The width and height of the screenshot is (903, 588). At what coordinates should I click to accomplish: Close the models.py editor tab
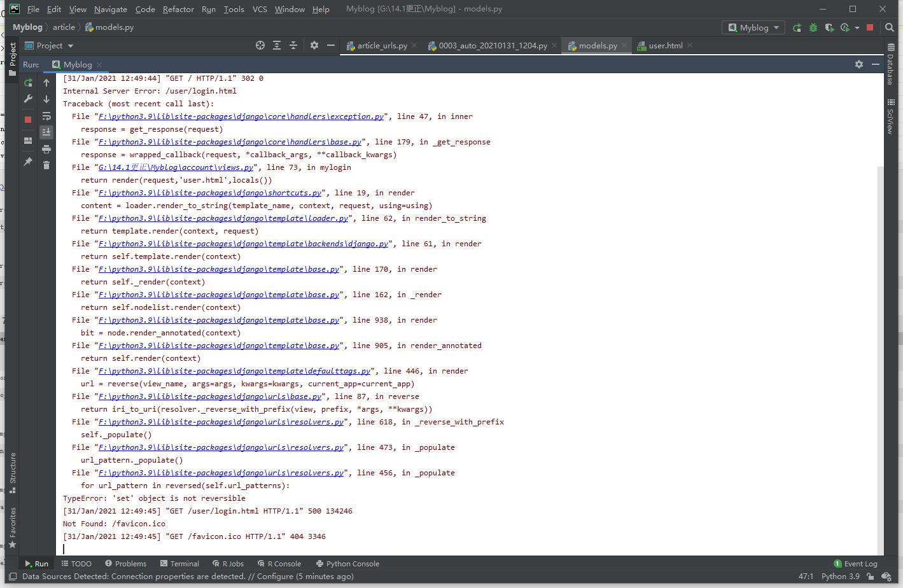pos(624,46)
